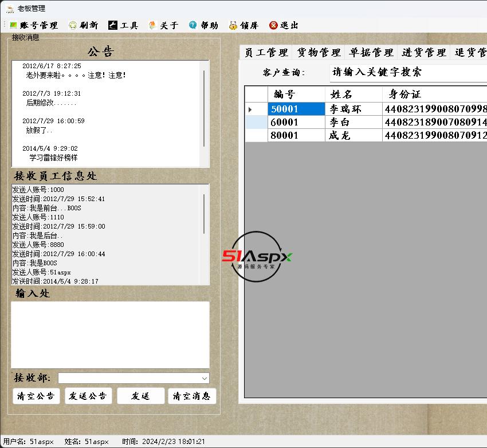Click the announcement 放假了 text
Screen dimensions: 487x448
coord(39,131)
